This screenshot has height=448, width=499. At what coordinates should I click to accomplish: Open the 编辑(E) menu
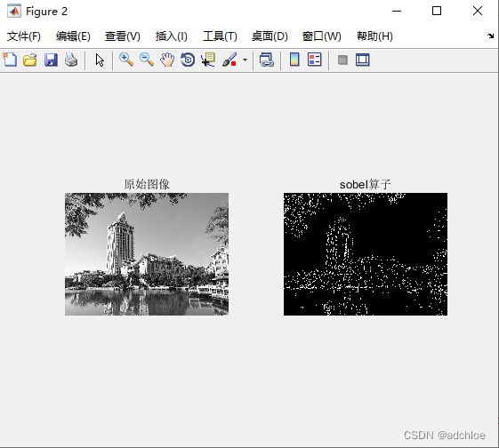(73, 36)
